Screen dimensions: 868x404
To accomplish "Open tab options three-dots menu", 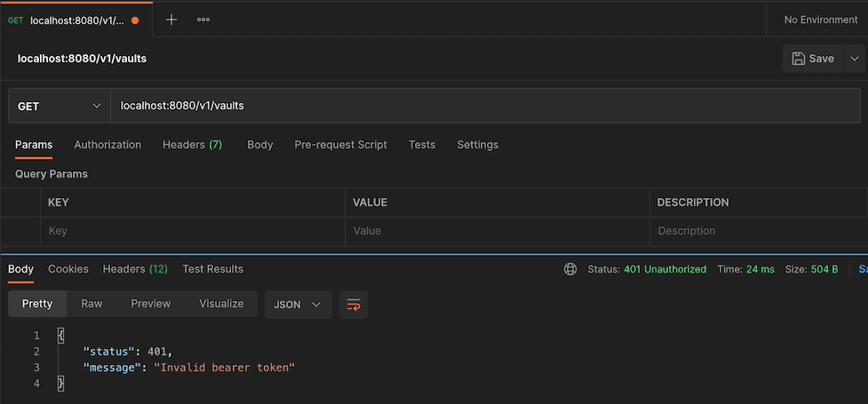I will click(x=203, y=20).
